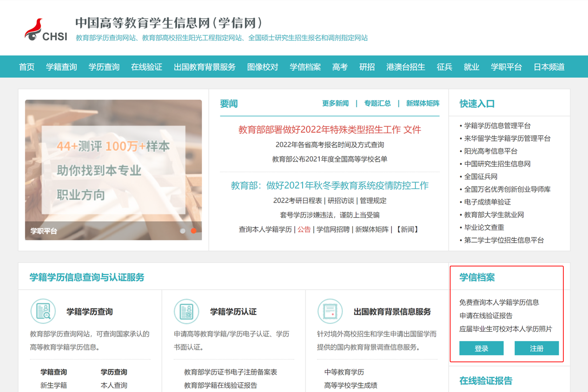This screenshot has height=392, width=588.
Task: Open the 学籍查询 nav item
Action: tap(61, 67)
